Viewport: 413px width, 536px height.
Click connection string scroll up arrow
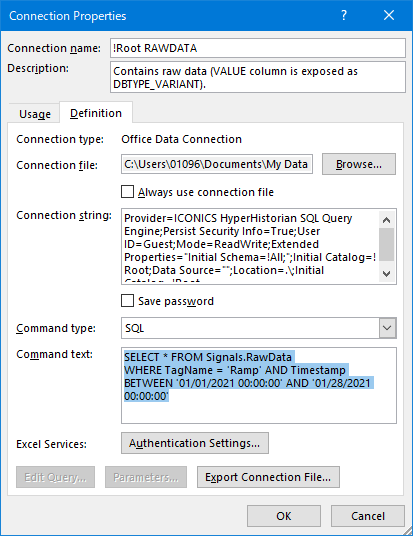[387, 220]
